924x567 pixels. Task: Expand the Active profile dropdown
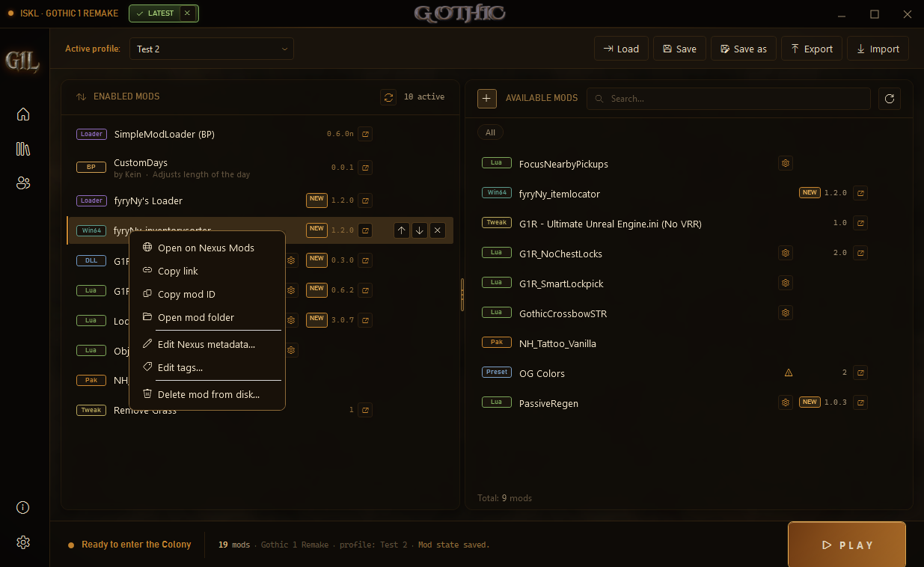pyautogui.click(x=212, y=49)
